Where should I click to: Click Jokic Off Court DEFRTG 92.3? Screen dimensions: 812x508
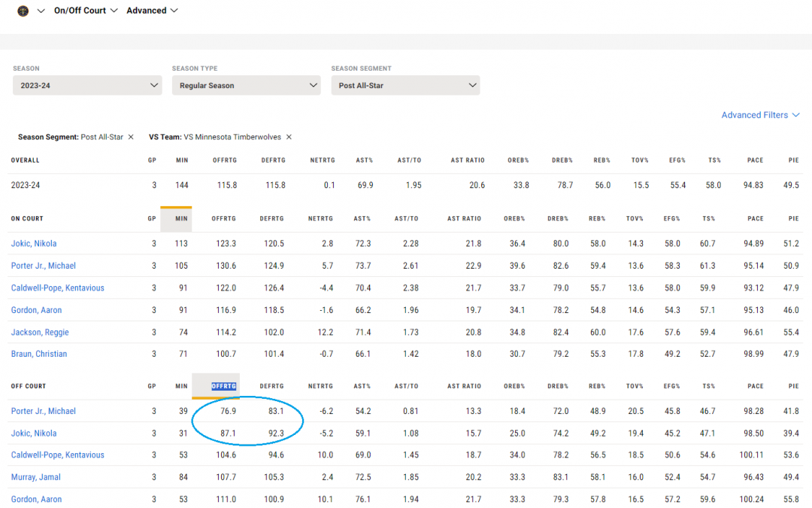click(x=276, y=433)
